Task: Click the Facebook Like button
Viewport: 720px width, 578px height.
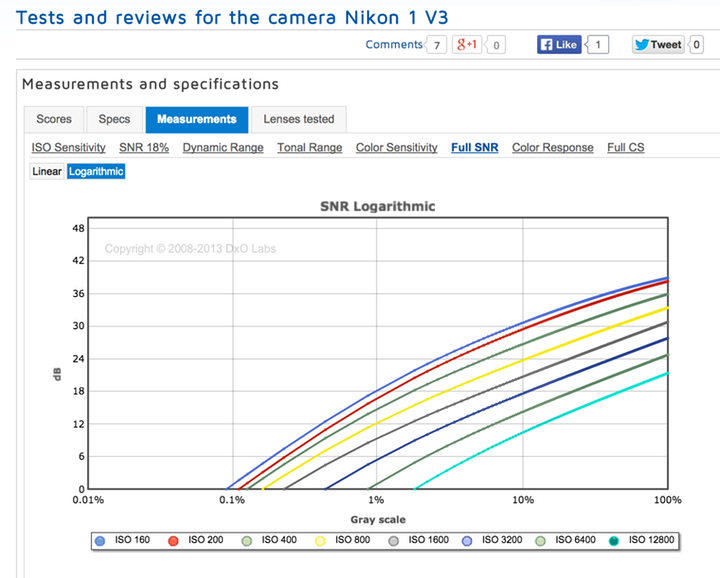Action: (558, 44)
